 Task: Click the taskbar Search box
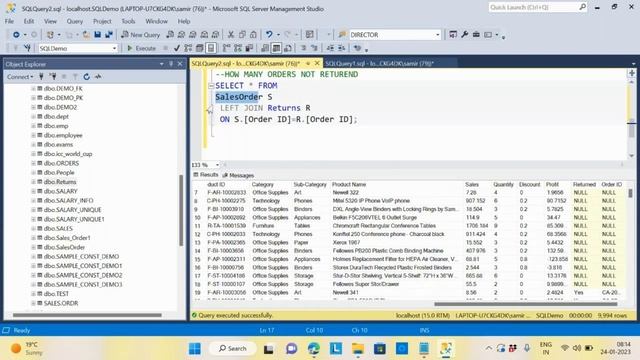233,349
